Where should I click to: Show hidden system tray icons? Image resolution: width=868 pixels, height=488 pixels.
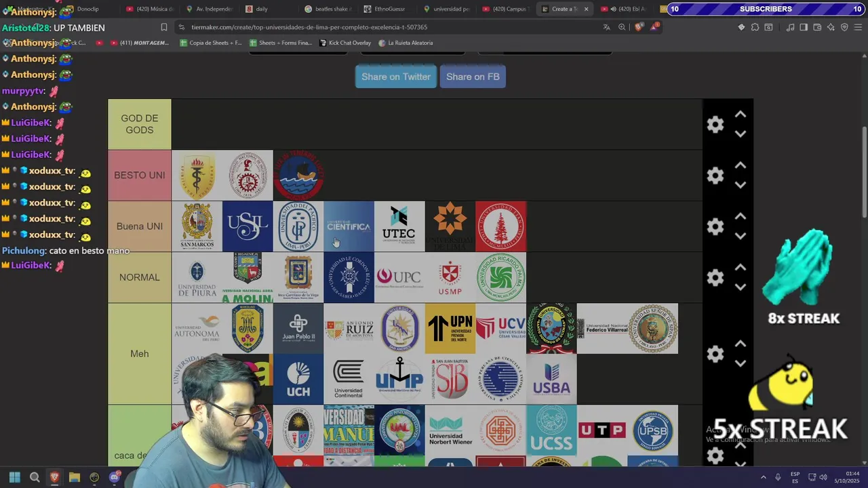763,477
